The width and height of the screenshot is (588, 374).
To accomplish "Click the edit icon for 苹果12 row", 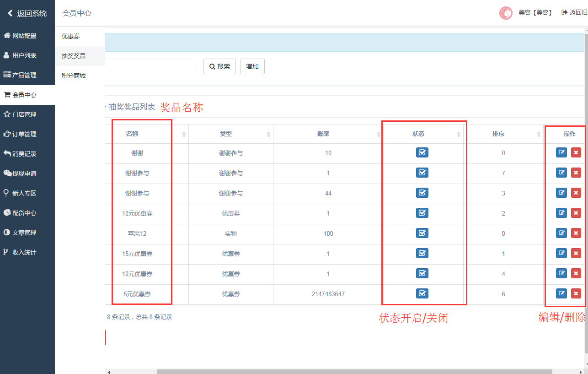I will 561,233.
